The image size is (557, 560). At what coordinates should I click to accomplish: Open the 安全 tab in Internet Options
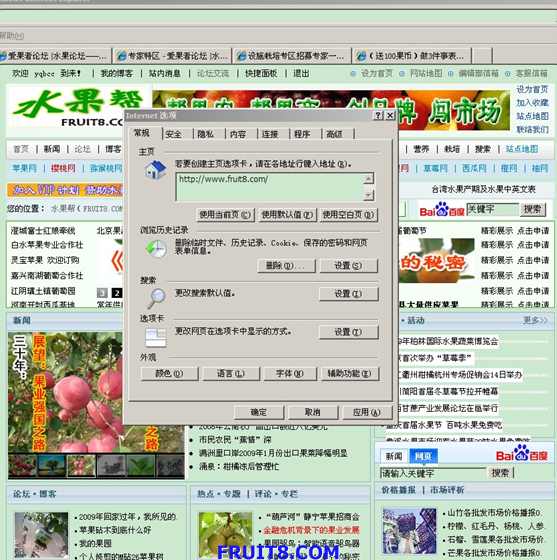click(x=174, y=134)
